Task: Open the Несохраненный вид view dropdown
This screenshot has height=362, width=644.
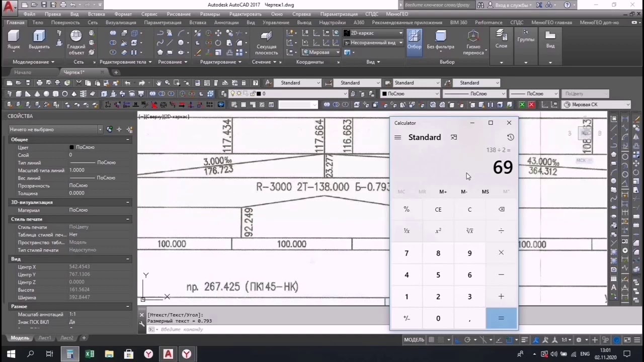Action: click(x=373, y=43)
